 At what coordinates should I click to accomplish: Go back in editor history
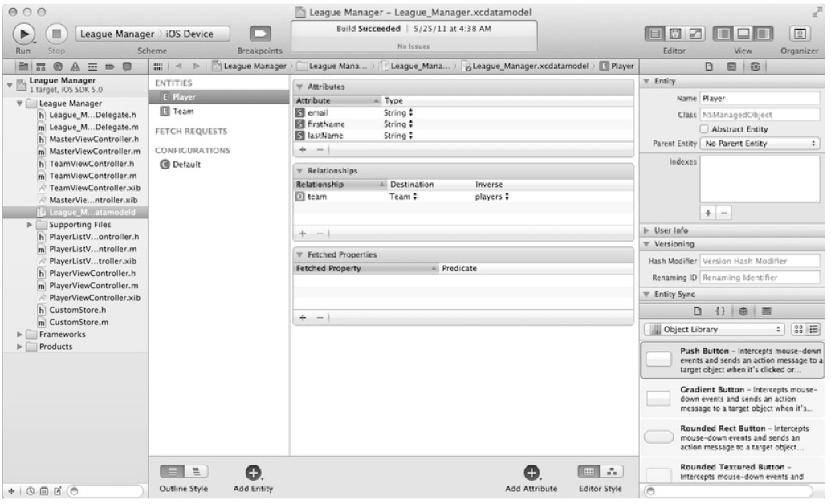178,67
